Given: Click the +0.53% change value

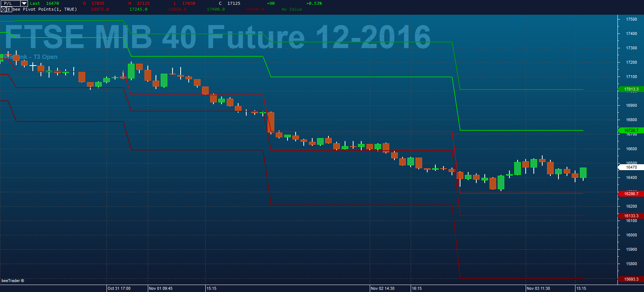Looking at the screenshot, I should pos(314,3).
